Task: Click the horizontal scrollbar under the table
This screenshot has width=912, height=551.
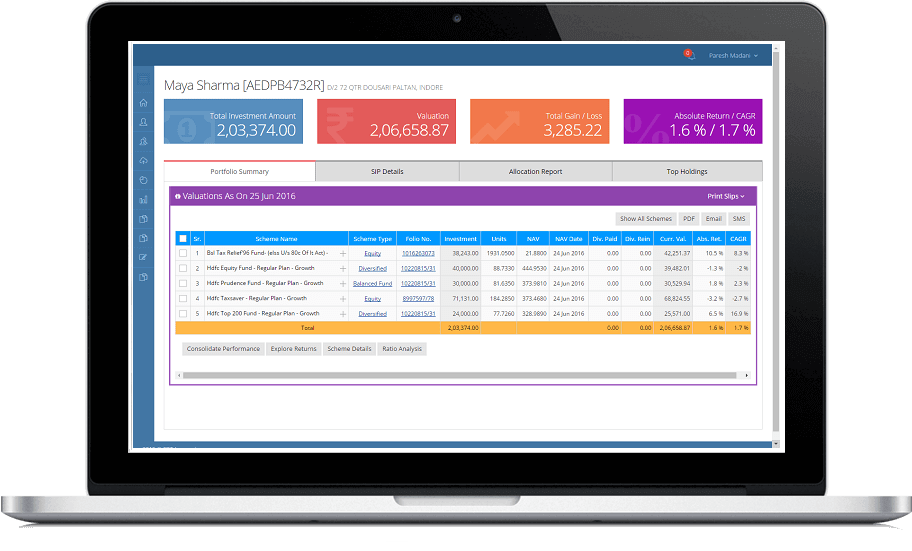Action: pyautogui.click(x=460, y=375)
